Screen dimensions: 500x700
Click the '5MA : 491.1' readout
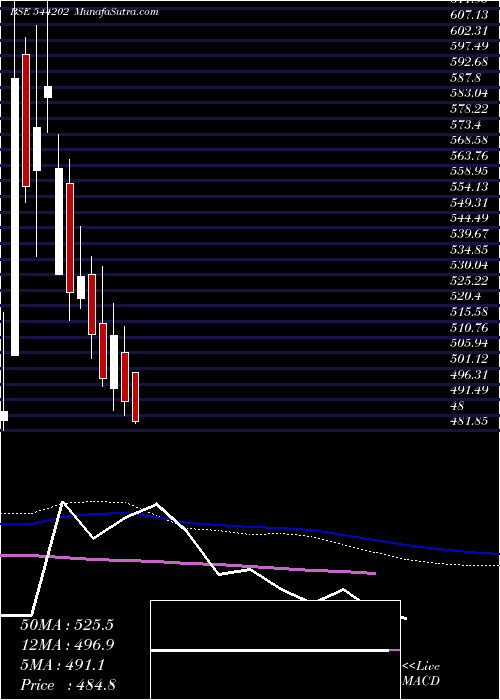pos(62,665)
